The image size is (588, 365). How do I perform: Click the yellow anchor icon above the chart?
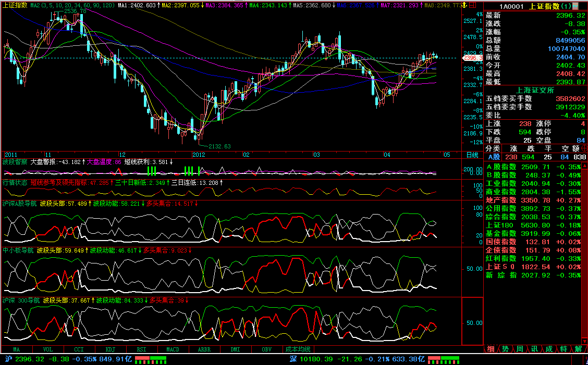pyautogui.click(x=464, y=5)
